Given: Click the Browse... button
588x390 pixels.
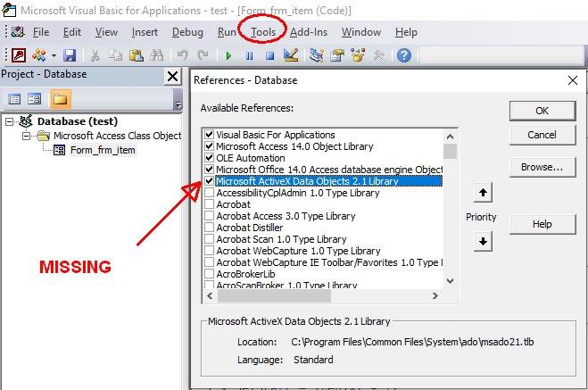Looking at the screenshot, I should tap(542, 167).
